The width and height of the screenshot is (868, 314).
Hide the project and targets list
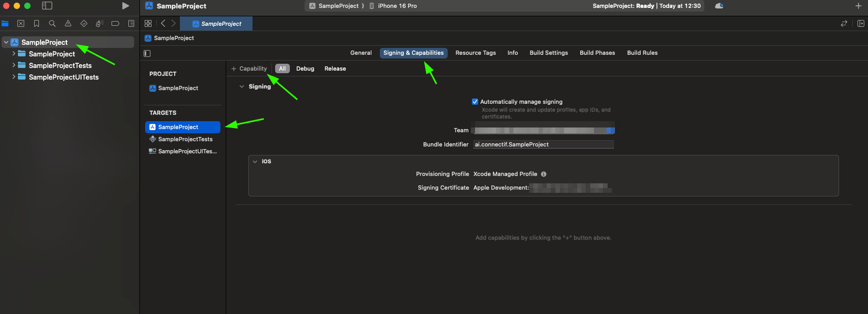pos(147,53)
